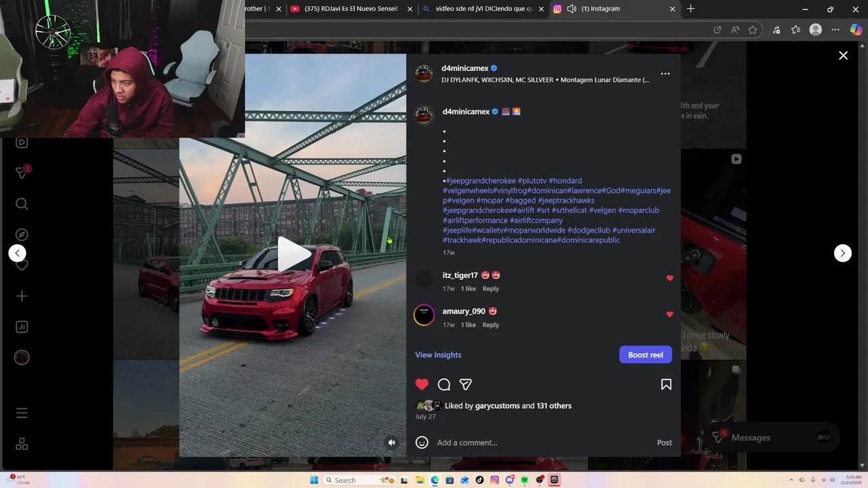
Task: Play the reel with center play button
Action: [x=294, y=254]
